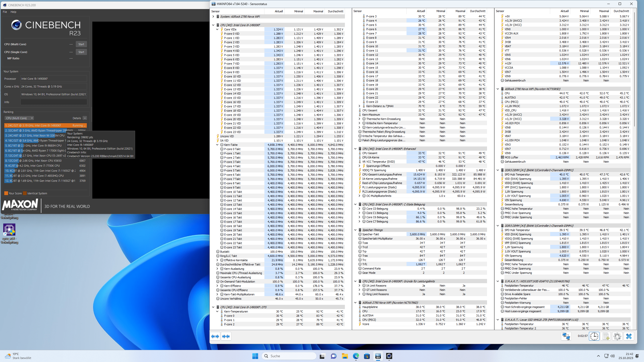Open Help menu in Cinebench

point(13,12)
